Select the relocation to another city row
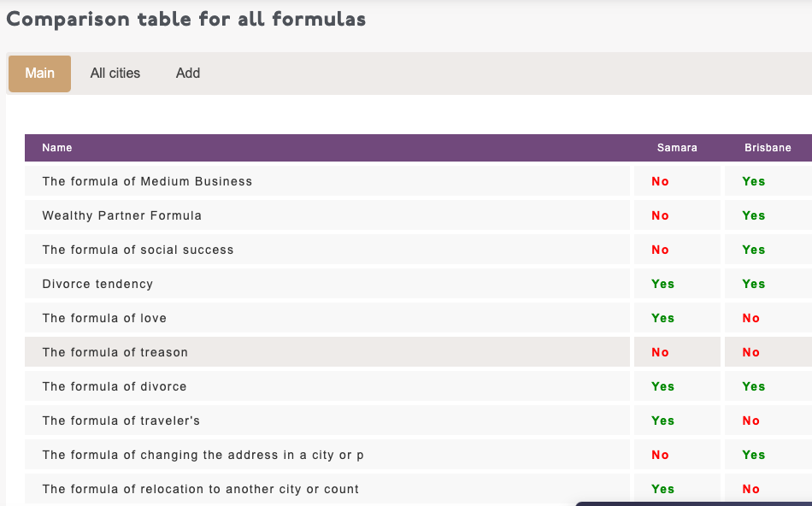 click(200, 489)
